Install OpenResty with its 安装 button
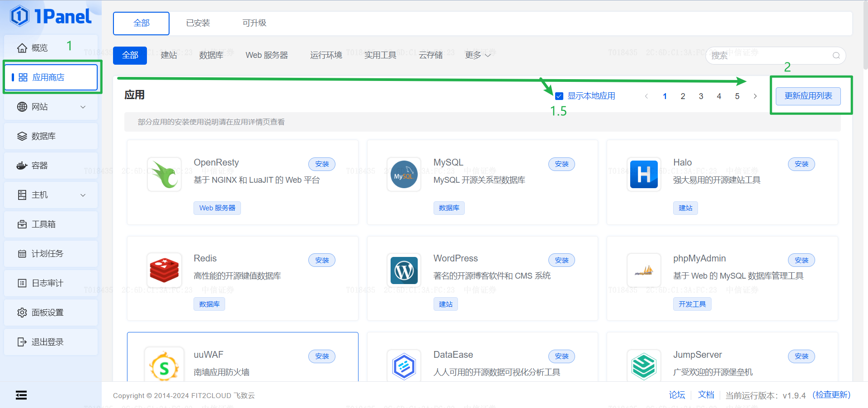The height and width of the screenshot is (408, 868). tap(322, 164)
